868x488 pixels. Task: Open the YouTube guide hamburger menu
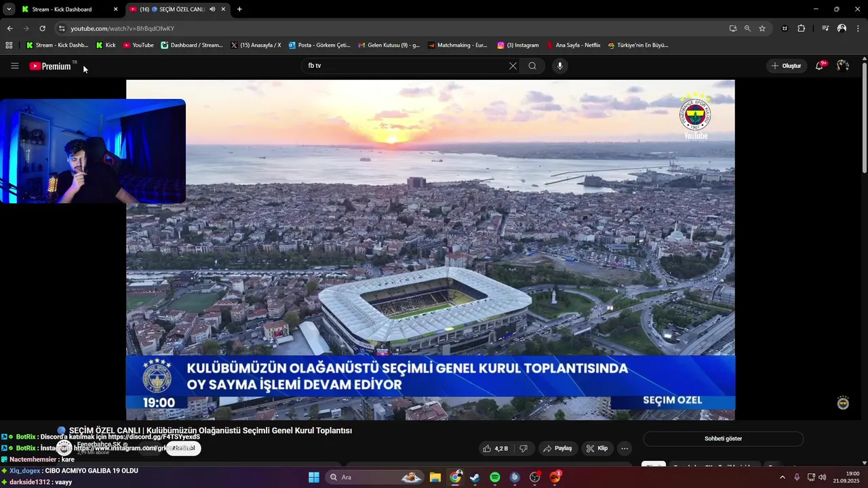[14, 66]
